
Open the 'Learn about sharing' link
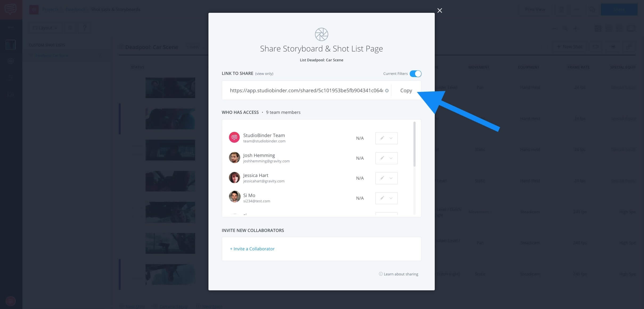401,274
